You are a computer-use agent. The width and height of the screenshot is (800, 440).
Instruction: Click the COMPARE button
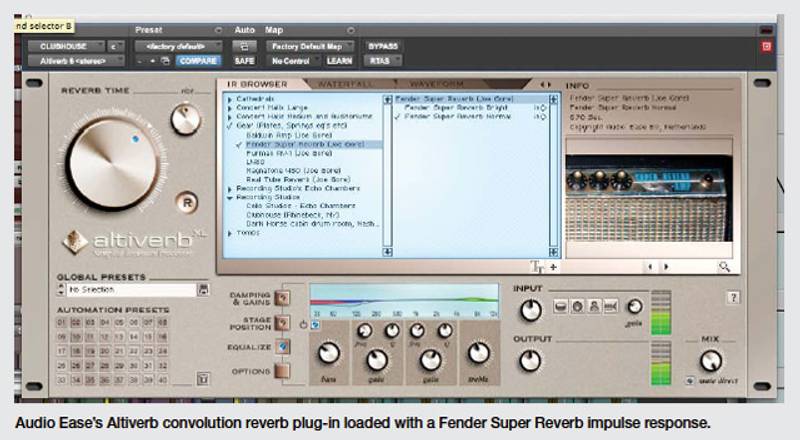pos(200,61)
